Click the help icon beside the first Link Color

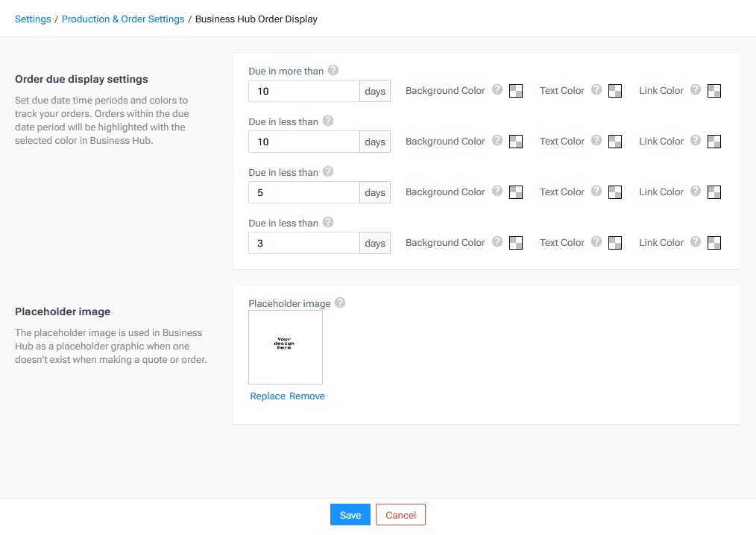click(x=695, y=90)
